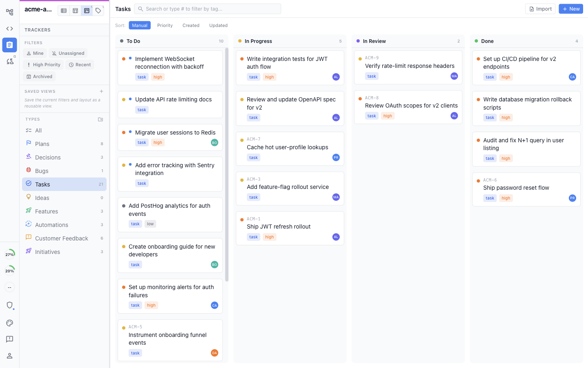Select the Customer Feedback type
The width and height of the screenshot is (588, 368).
click(65, 238)
